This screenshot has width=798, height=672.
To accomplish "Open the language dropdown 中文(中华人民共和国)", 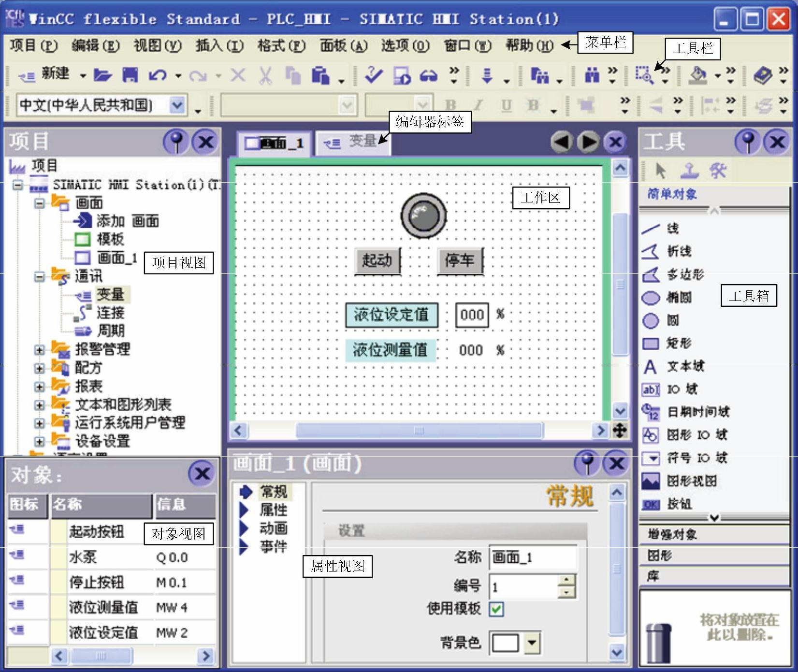I will [x=177, y=105].
